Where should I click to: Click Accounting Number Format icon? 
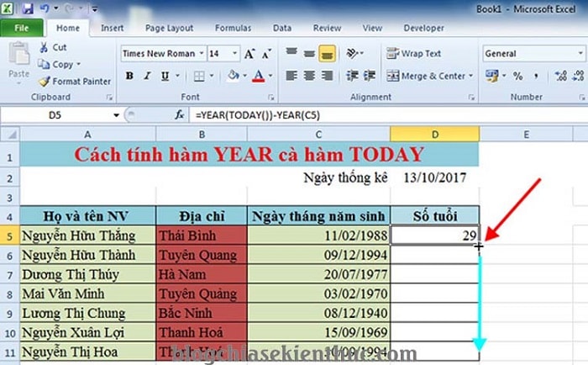pyautogui.click(x=491, y=76)
